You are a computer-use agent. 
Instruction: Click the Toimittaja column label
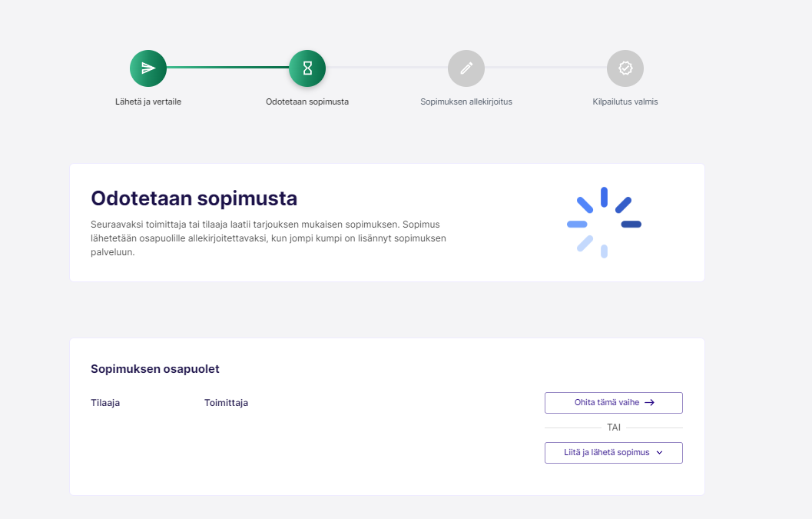click(x=226, y=403)
